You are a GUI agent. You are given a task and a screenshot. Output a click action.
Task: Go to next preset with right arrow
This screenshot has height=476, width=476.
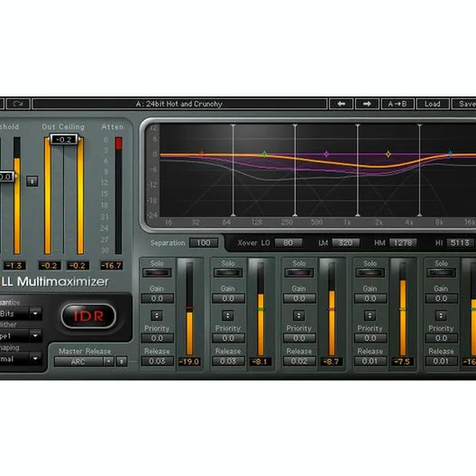coord(367,104)
